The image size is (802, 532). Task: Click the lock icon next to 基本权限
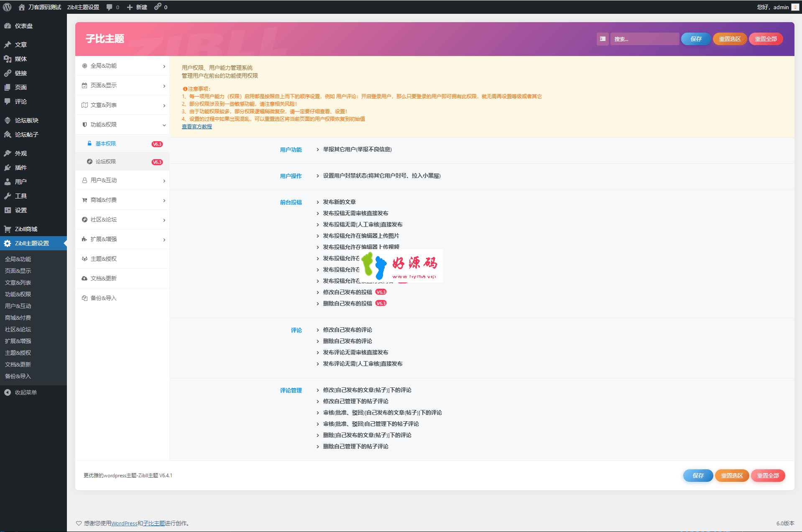point(89,143)
